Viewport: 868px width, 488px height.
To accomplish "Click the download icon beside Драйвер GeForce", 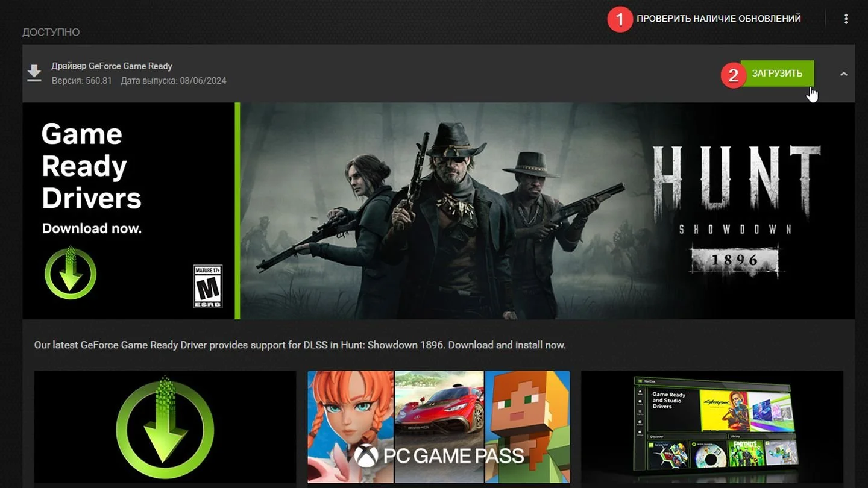I will tap(34, 74).
